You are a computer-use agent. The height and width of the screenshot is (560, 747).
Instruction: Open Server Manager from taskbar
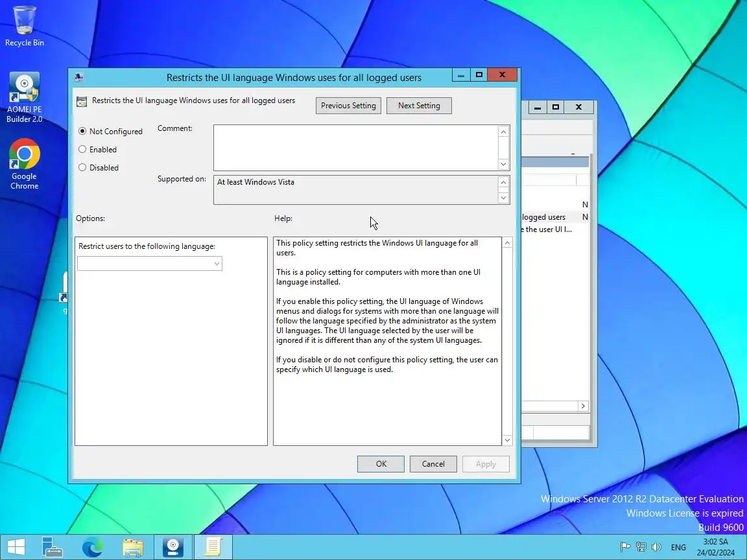coord(52,546)
